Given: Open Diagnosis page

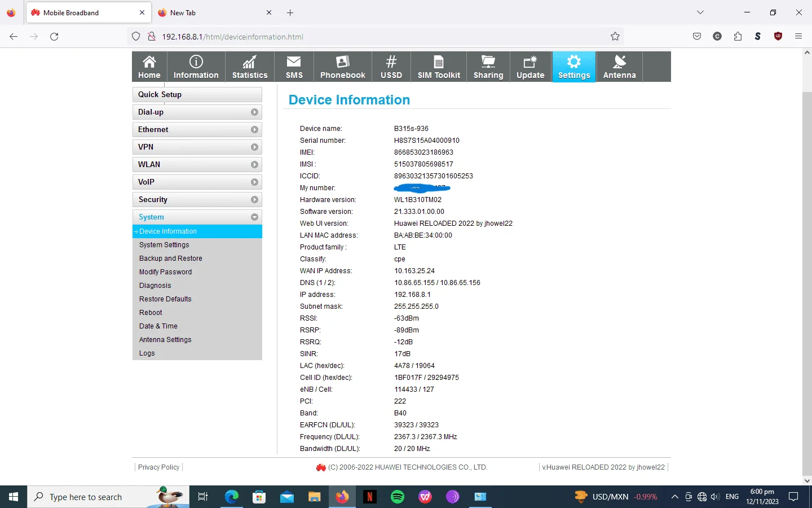Looking at the screenshot, I should pyautogui.click(x=155, y=286).
